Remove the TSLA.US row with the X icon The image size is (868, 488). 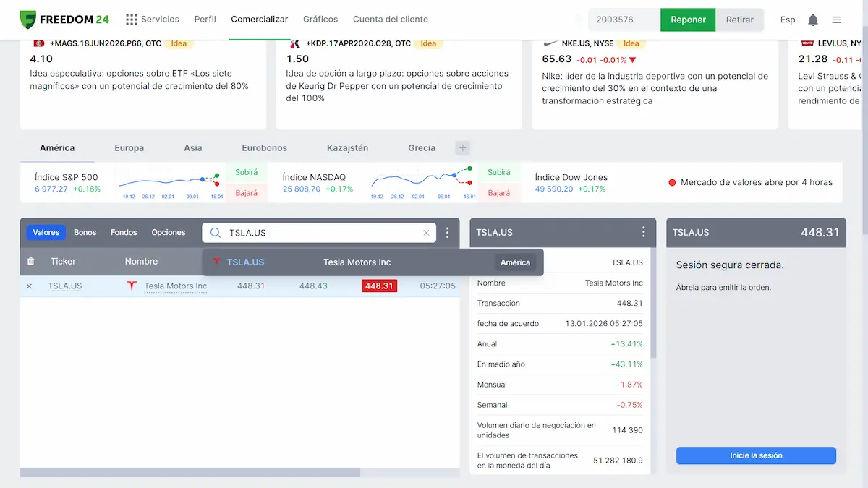tap(30, 286)
